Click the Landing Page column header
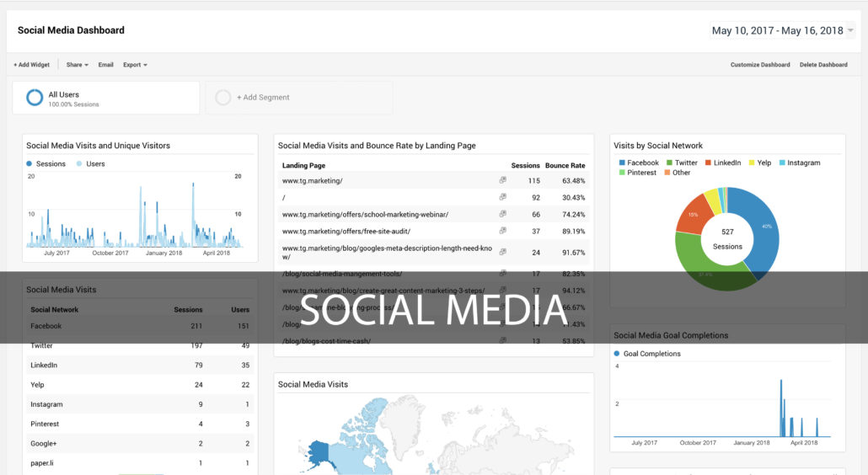This screenshot has height=475, width=868. pyautogui.click(x=303, y=165)
